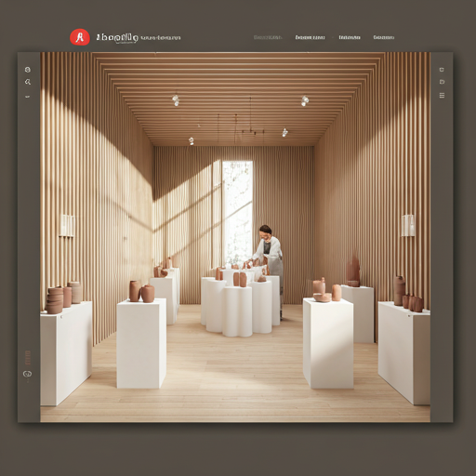
Task: Open the magnifier search icon in left sidebar
Action: tap(28, 82)
